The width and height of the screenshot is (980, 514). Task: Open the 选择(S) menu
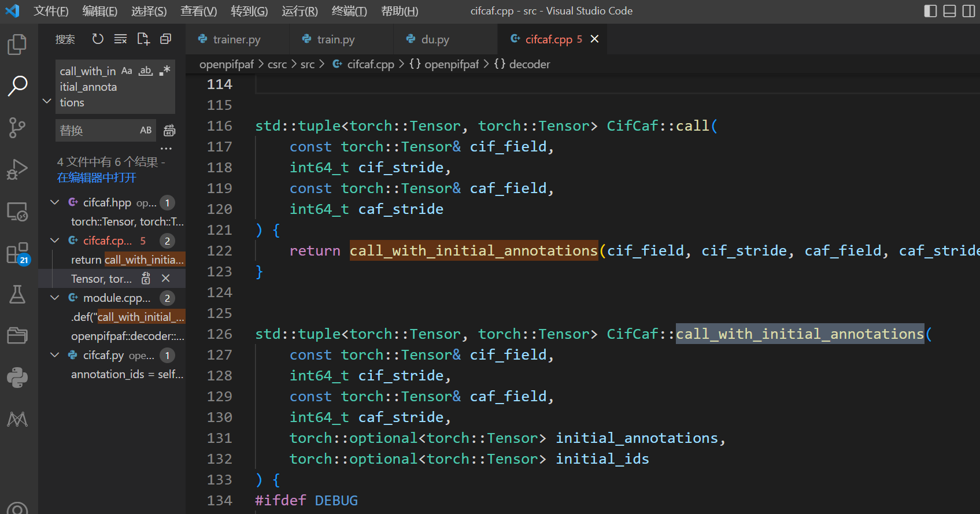coord(149,11)
